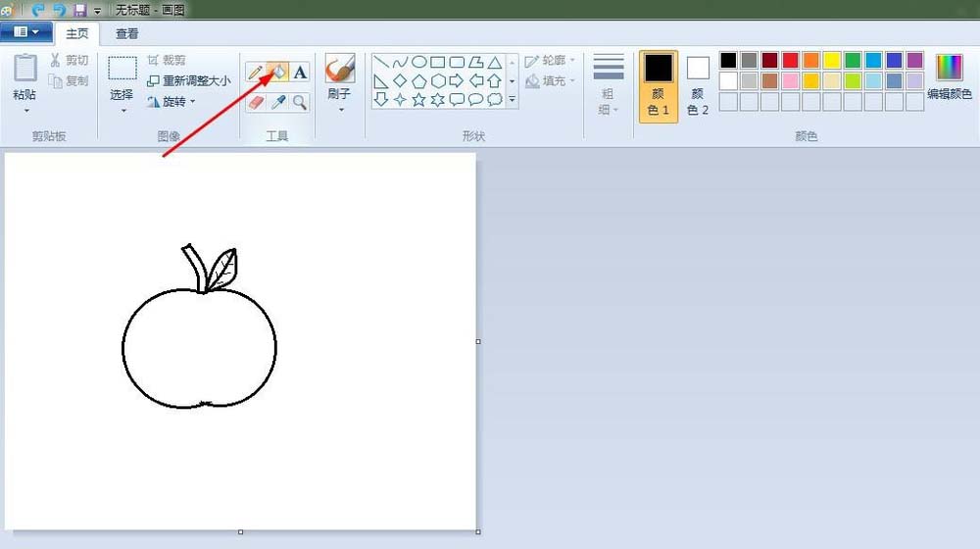Open Edit colors (编辑颜色) dialog
The image size is (980, 549).
tap(949, 76)
